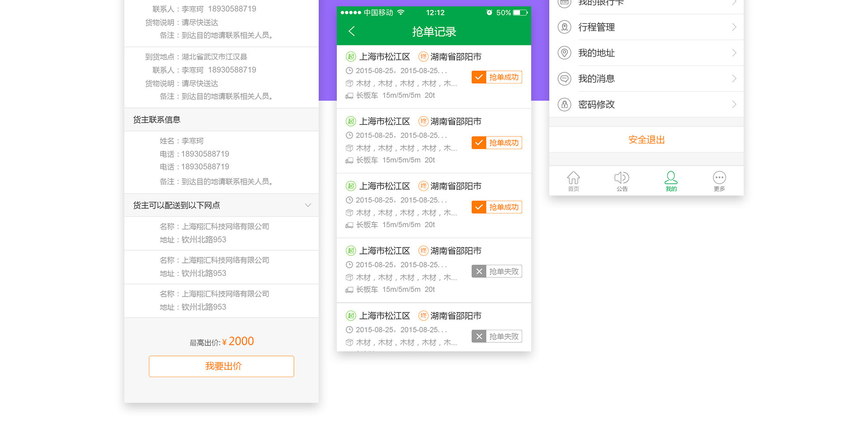Click checkmark on first 抢单成功 badge
This screenshot has height=448, width=868.
pyautogui.click(x=479, y=77)
